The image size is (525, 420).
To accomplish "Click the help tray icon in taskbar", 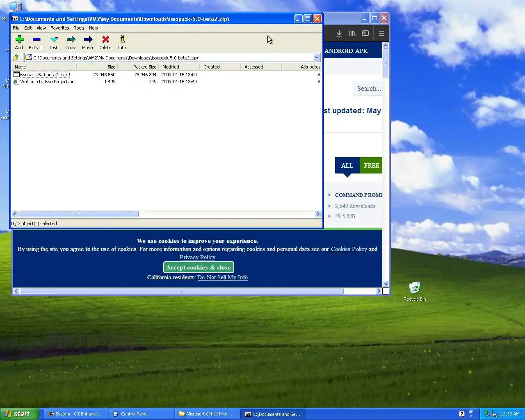I will 462,414.
